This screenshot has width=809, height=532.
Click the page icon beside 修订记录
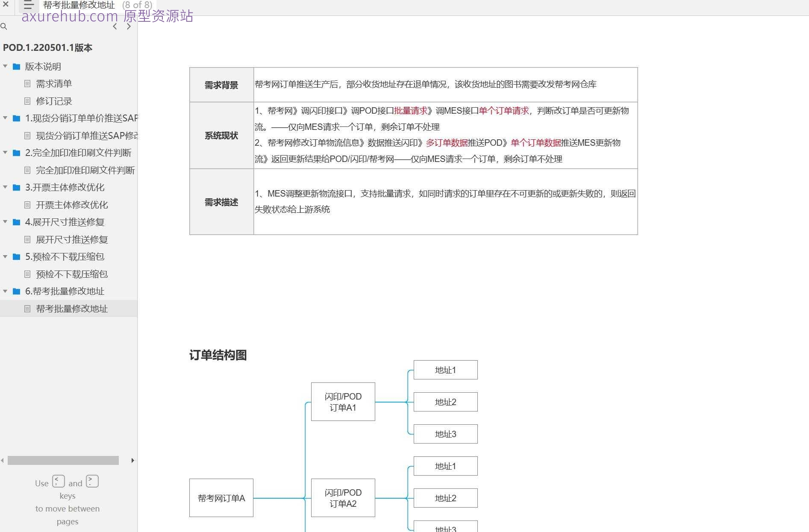[27, 101]
